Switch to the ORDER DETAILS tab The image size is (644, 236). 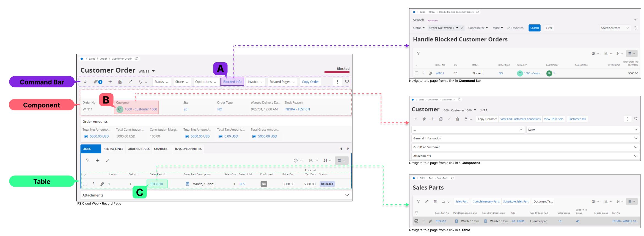[139, 149]
